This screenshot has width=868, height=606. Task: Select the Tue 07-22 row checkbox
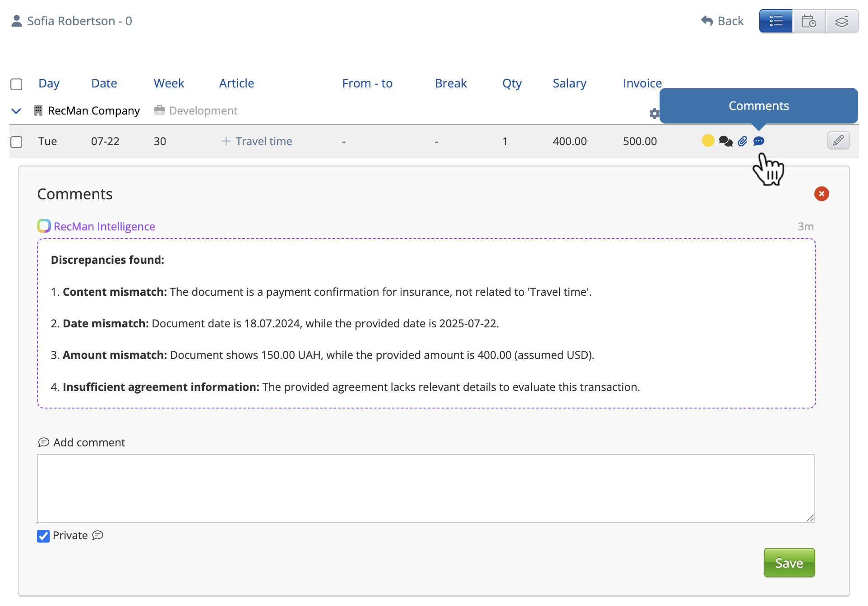click(x=16, y=142)
